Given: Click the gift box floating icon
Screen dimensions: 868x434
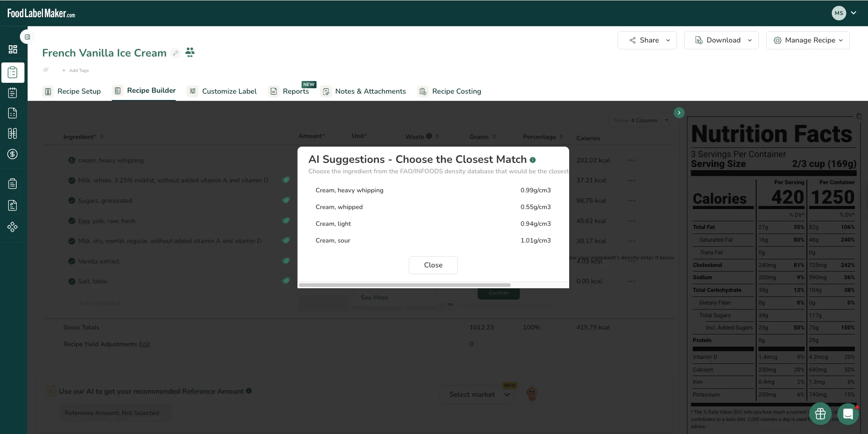Looking at the screenshot, I should coord(820,414).
